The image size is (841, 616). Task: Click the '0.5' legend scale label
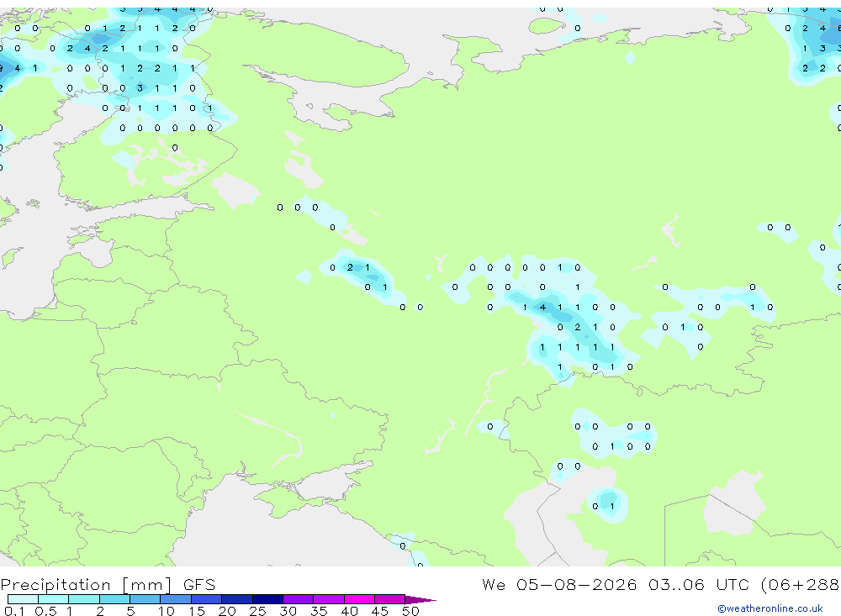click(45, 611)
